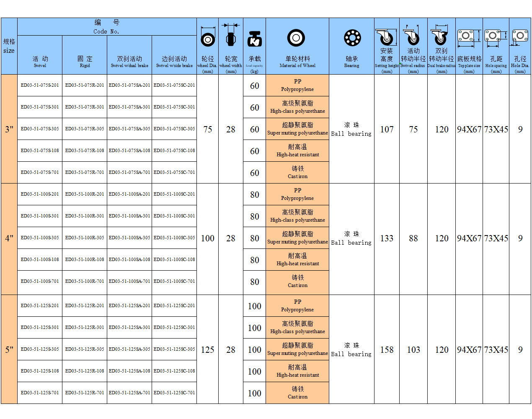Select the 规格 size header cell
Viewport: 532px width, 419px height.
[9, 46]
